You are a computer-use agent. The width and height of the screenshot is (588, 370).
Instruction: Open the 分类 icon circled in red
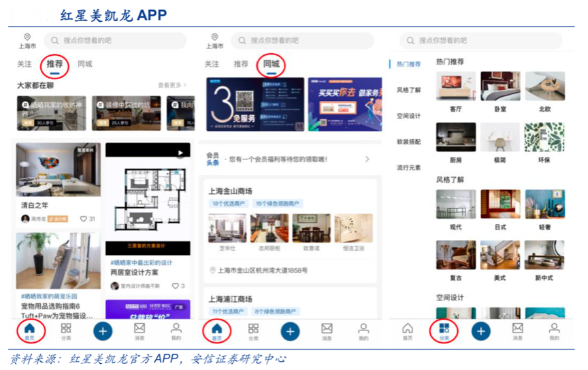click(x=444, y=330)
